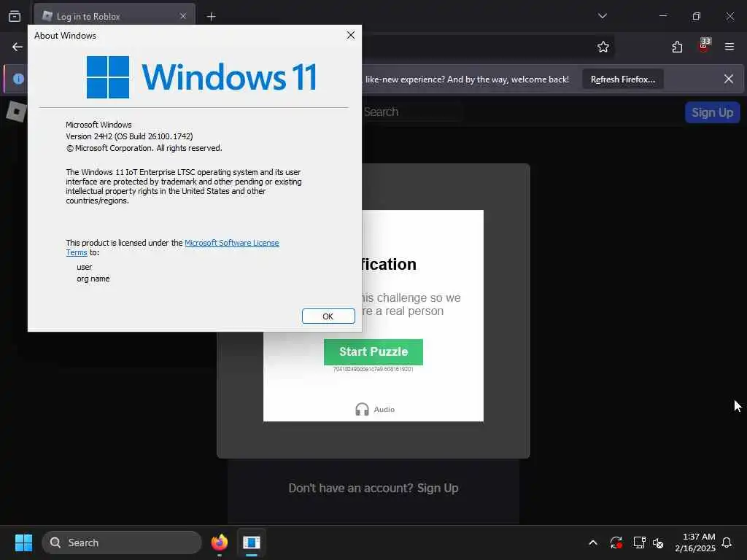The width and height of the screenshot is (747, 560).
Task: Show hidden system tray icons
Action: pyautogui.click(x=593, y=542)
